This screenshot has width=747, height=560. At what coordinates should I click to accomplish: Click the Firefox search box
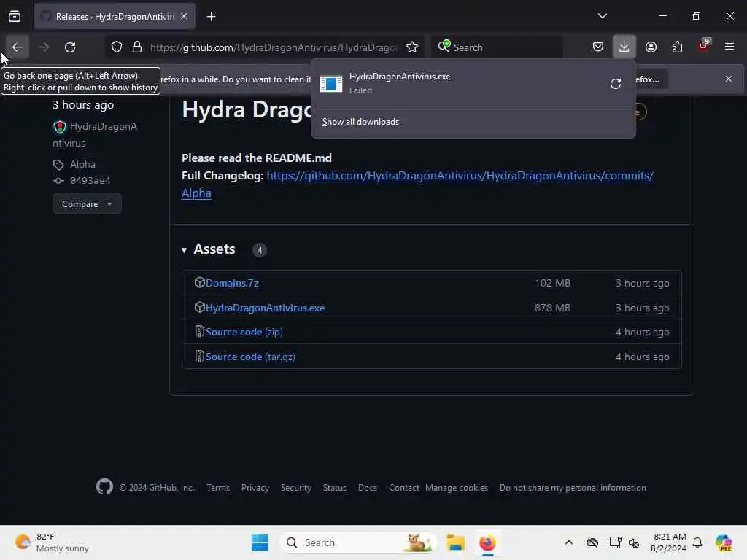click(x=497, y=47)
